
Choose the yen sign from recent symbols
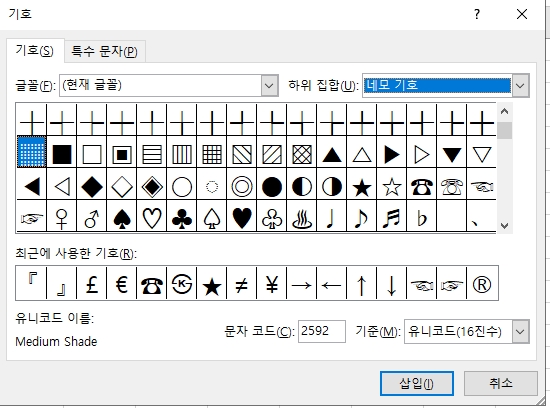tap(272, 283)
